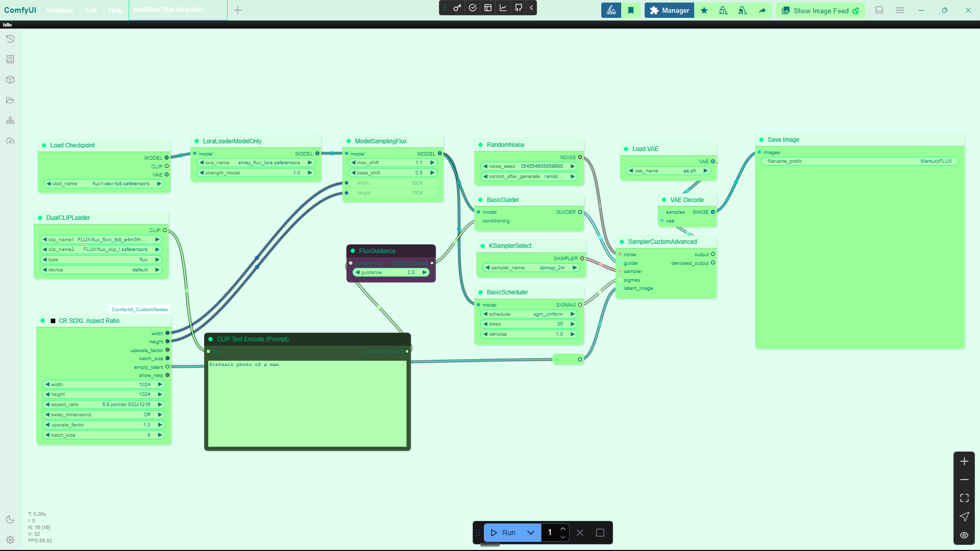Image resolution: width=980 pixels, height=551 pixels.
Task: Open the hamburger menu icon
Action: coord(900,10)
